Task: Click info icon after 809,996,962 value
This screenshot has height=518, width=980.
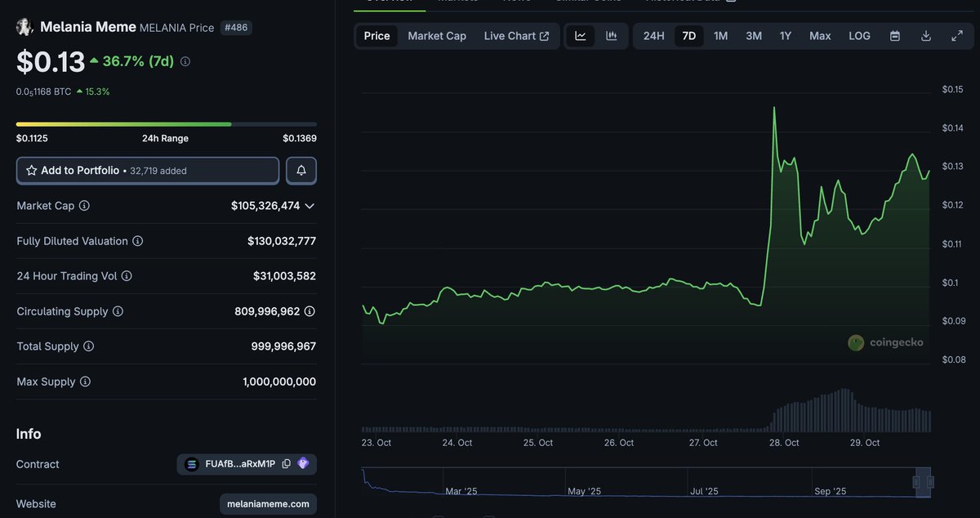Action: point(310,311)
